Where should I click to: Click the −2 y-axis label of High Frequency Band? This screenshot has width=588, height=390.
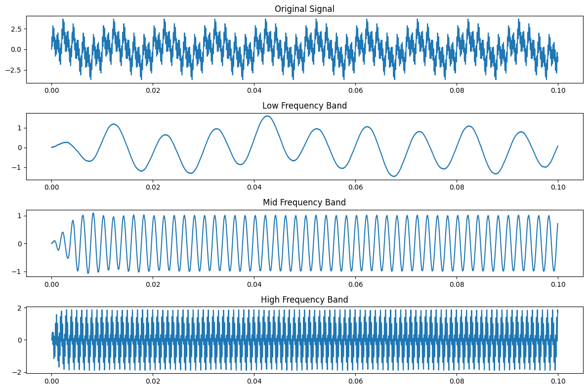coord(17,372)
